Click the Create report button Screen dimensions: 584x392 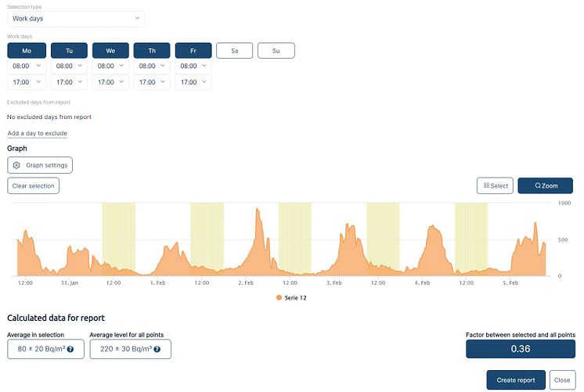tap(515, 380)
